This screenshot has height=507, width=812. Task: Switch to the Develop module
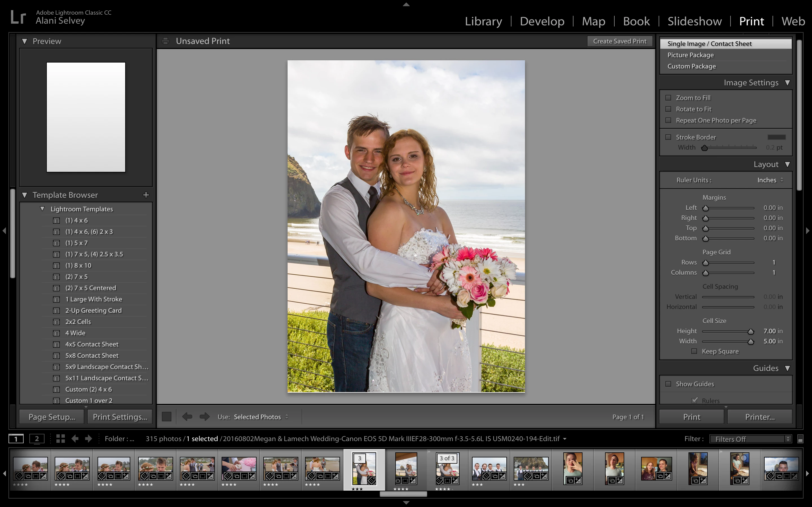(x=542, y=21)
